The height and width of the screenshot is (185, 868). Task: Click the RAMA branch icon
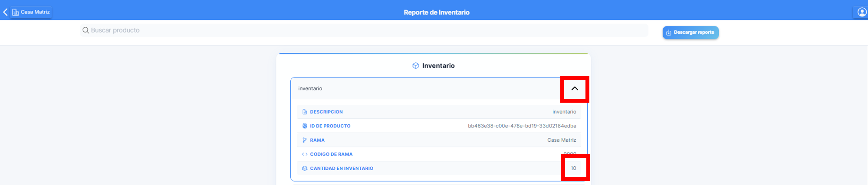click(x=305, y=140)
